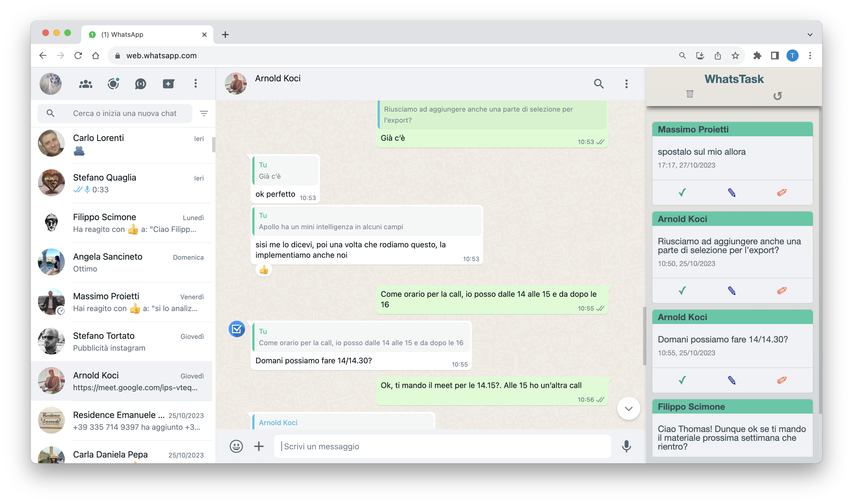
Task: Click the 'Massimo Proietti' task card header
Action: (x=732, y=129)
